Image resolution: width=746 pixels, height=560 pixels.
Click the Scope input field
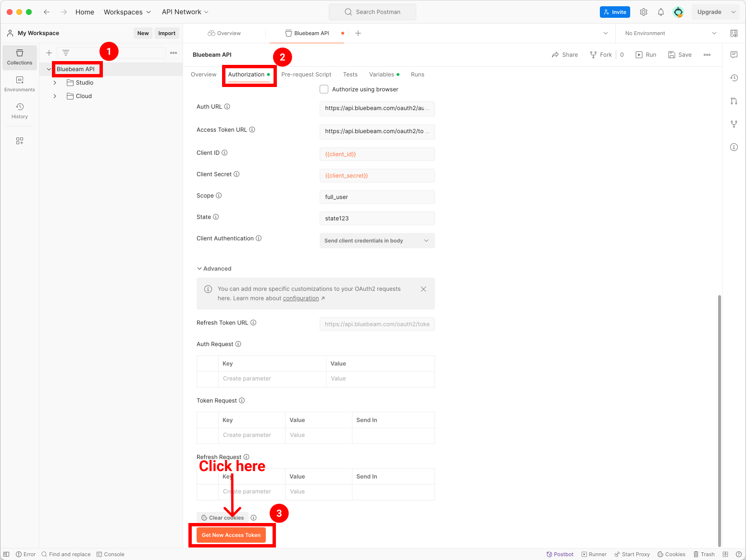[377, 197]
